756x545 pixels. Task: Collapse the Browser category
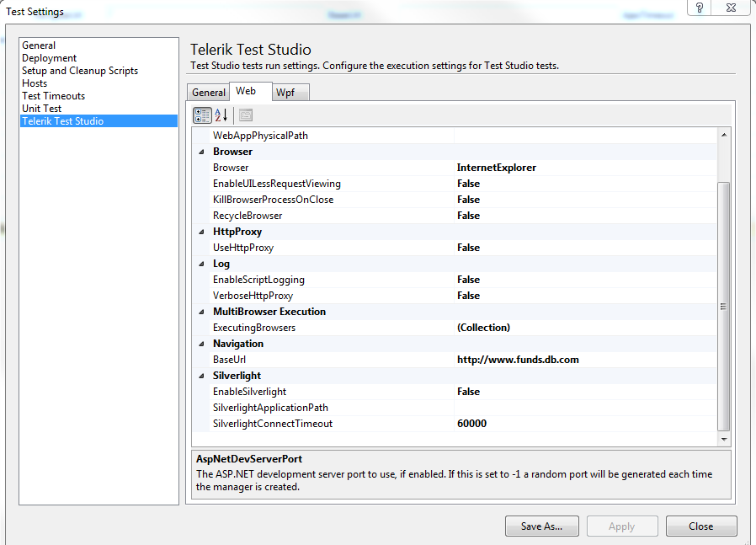[202, 152]
